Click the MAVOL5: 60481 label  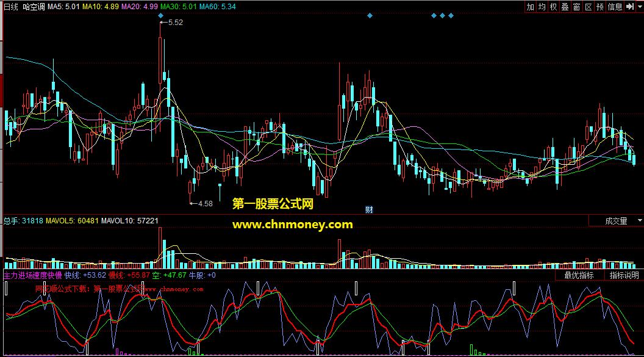[x=73, y=221]
